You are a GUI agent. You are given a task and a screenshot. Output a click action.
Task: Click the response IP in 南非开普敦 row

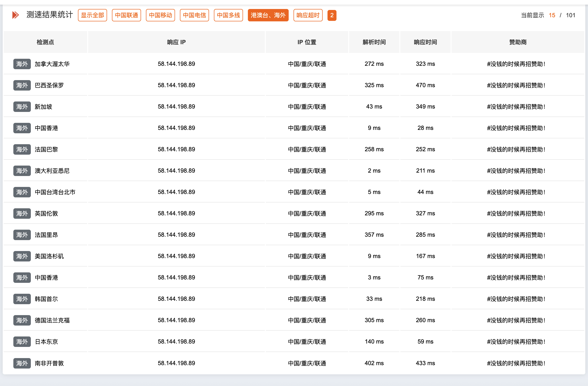click(176, 363)
